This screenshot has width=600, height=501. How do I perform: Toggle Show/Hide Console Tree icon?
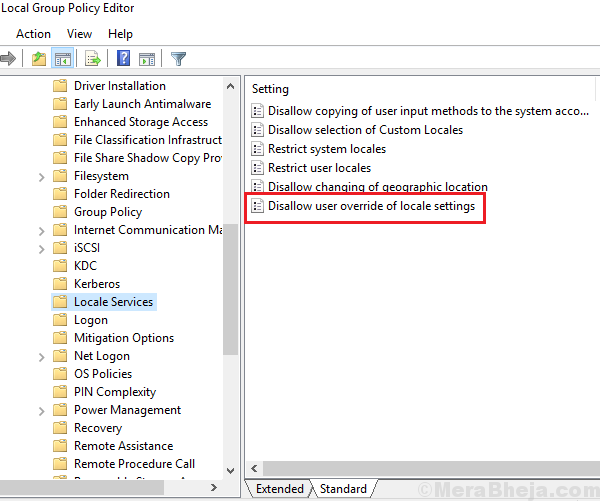click(x=63, y=59)
